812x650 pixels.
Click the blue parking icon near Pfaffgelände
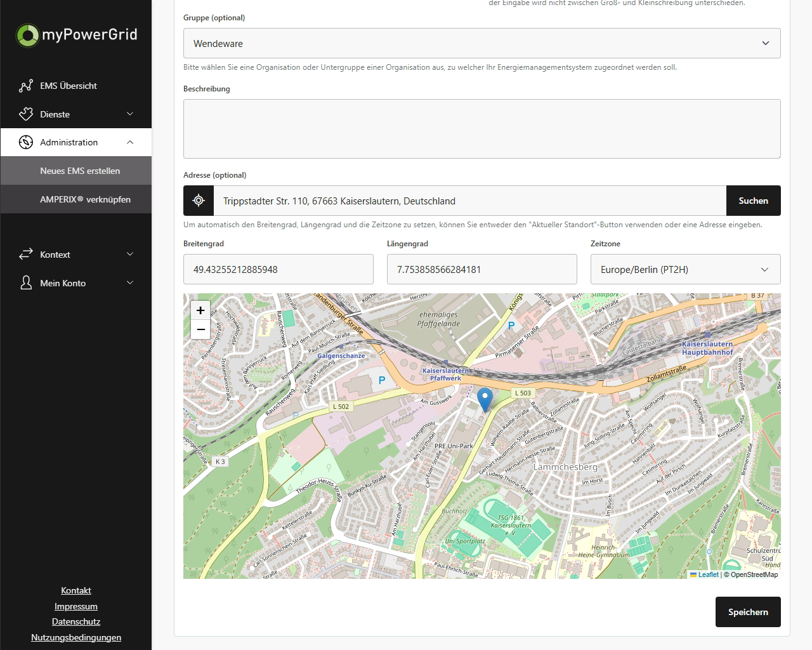511,326
